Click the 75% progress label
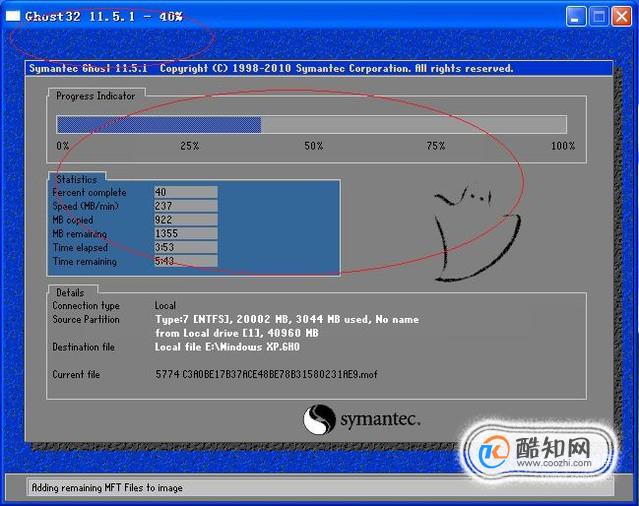Image resolution: width=639 pixels, height=506 pixels. tap(436, 146)
